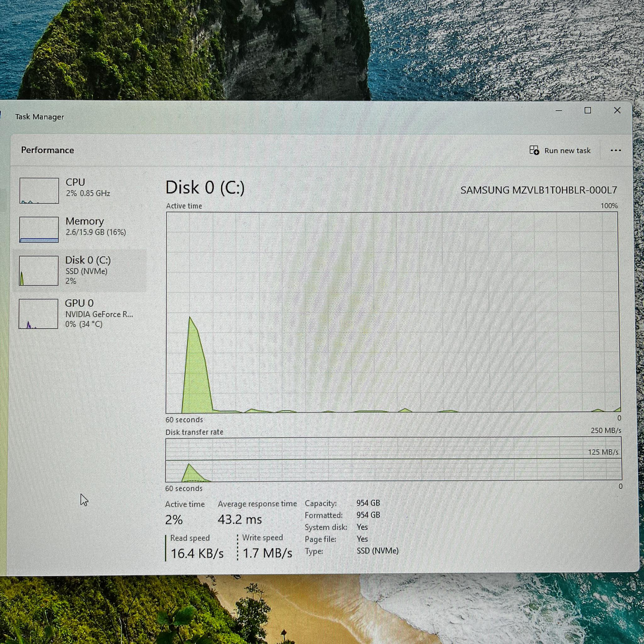The width and height of the screenshot is (644, 644).
Task: Click the System disk label
Action: [326, 527]
